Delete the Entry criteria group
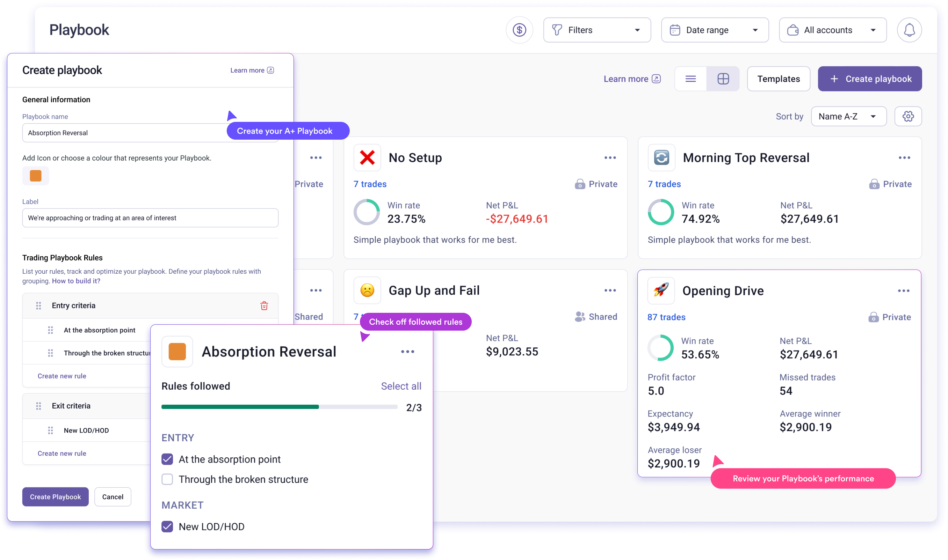The height and width of the screenshot is (560, 948). click(x=264, y=305)
